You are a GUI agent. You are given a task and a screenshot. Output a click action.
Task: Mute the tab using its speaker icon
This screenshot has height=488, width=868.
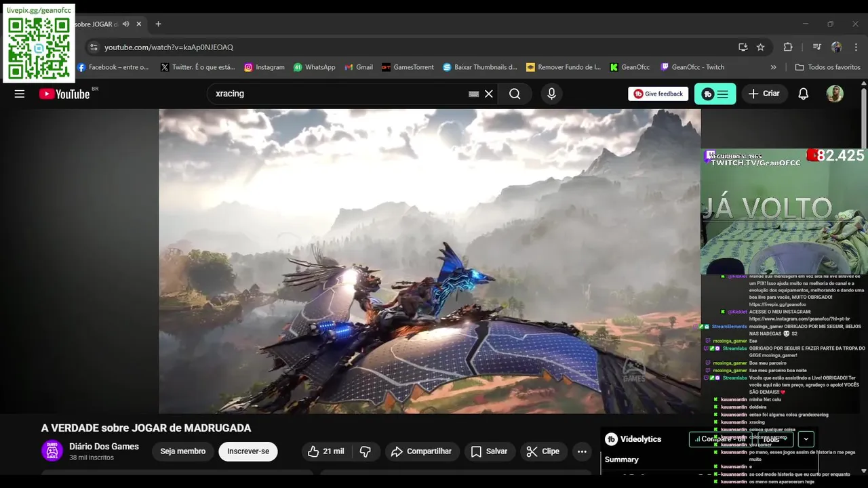[125, 24]
